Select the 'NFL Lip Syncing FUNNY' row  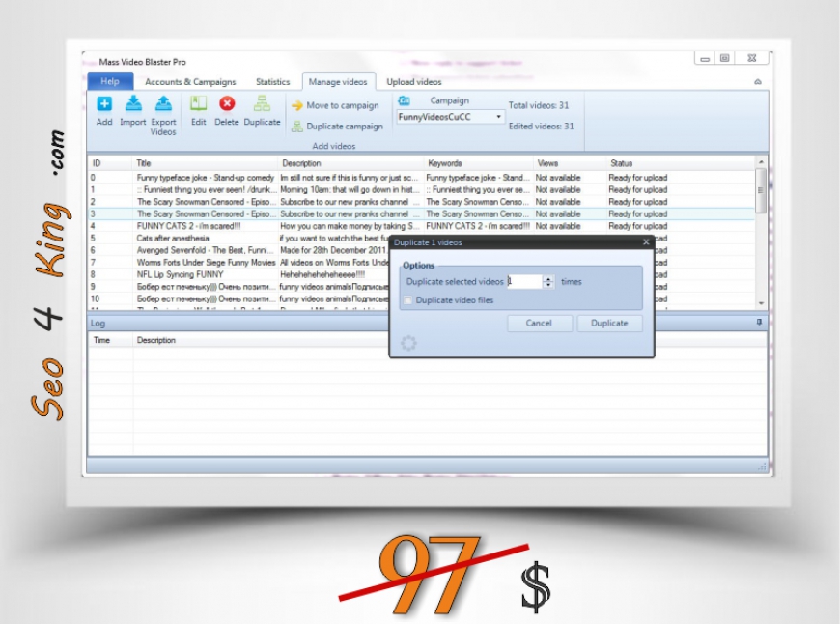pyautogui.click(x=238, y=274)
